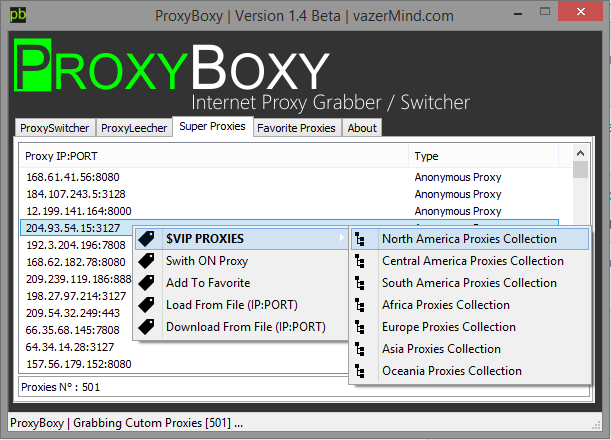Pick North America Proxies Collection
Screen dimensions: 611x440
pyautogui.click(x=470, y=239)
